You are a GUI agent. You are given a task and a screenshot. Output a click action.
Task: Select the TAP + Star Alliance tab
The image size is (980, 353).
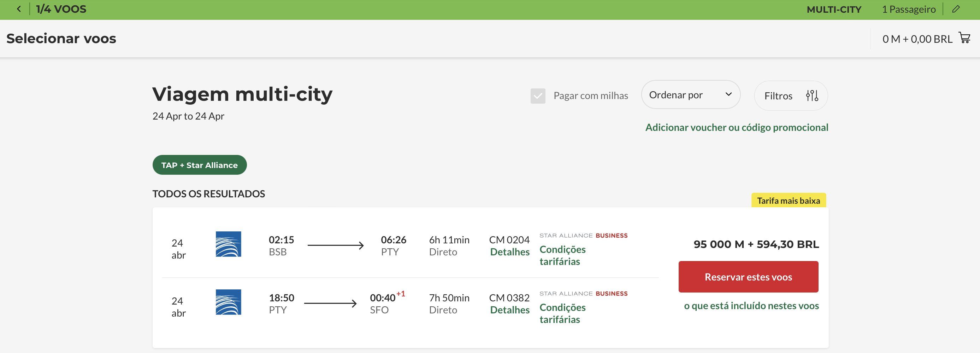coord(199,165)
